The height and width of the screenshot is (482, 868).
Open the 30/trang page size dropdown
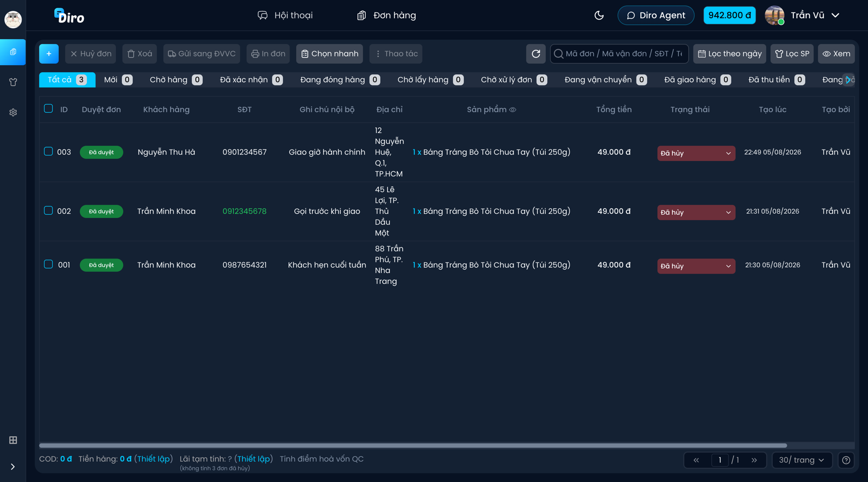(801, 460)
